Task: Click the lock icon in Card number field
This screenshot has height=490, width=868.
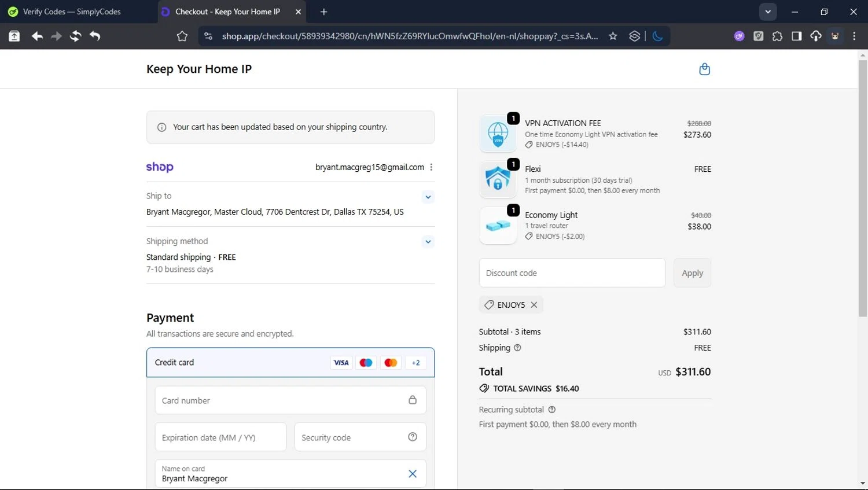Action: coord(413,400)
